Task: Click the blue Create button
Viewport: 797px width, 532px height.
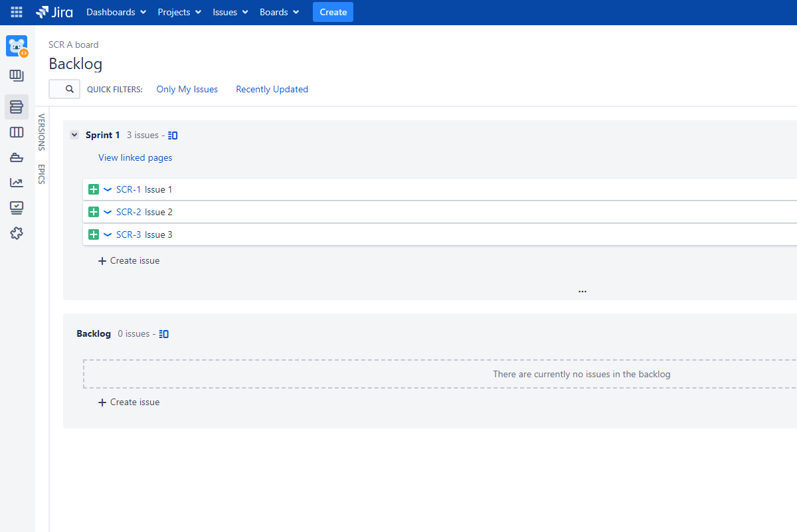Action: [333, 12]
